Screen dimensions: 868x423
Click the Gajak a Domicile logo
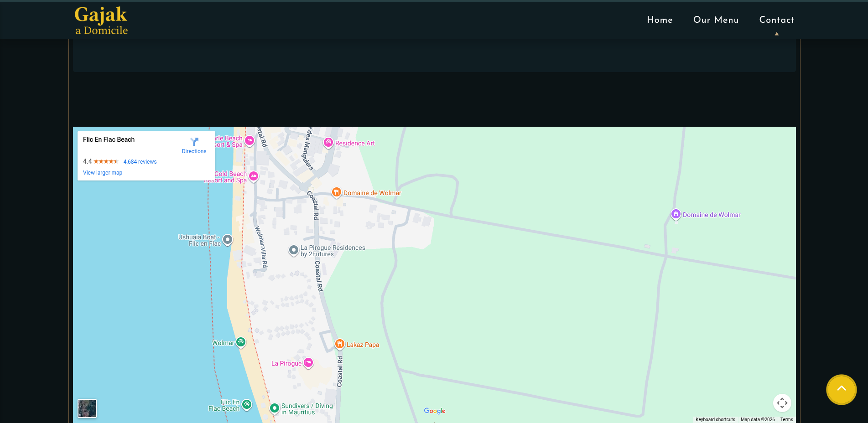[101, 21]
